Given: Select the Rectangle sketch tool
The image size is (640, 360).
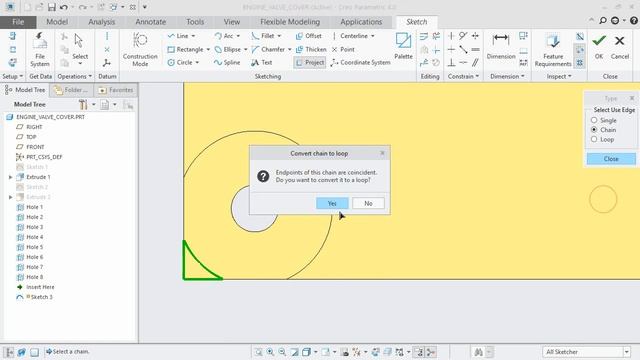Looking at the screenshot, I should (185, 49).
